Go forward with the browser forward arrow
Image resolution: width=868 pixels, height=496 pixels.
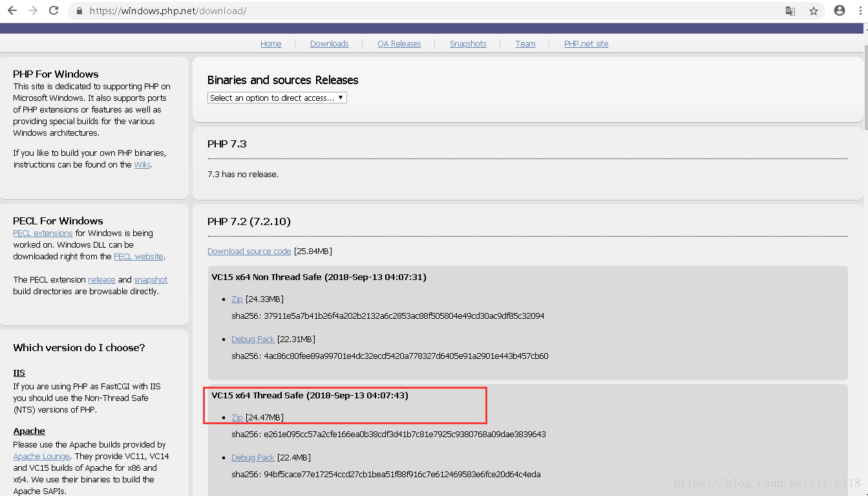(33, 10)
